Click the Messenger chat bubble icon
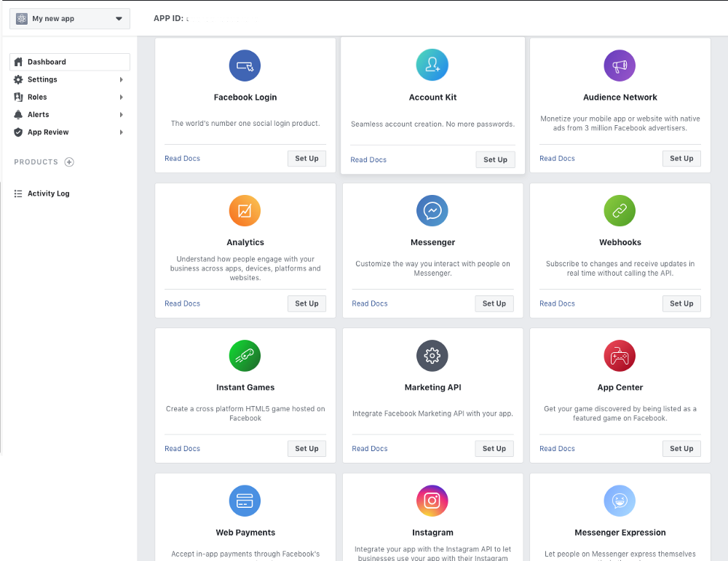728x561 pixels. (x=432, y=211)
